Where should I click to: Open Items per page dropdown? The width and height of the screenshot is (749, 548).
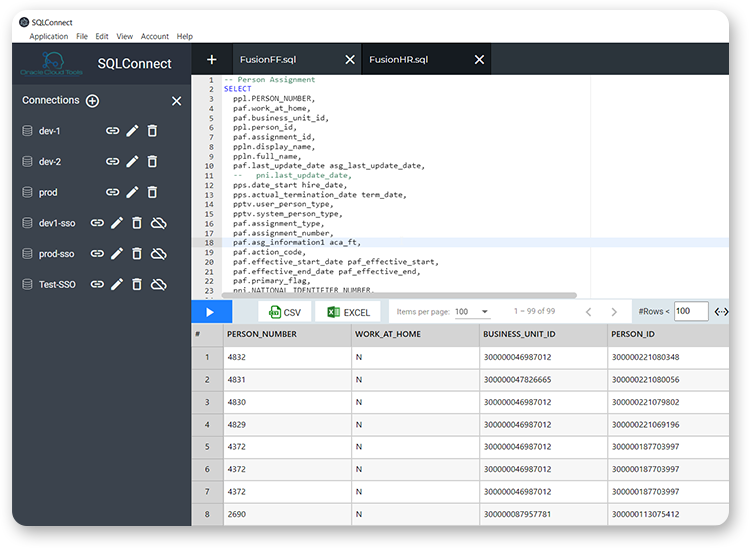(x=471, y=312)
